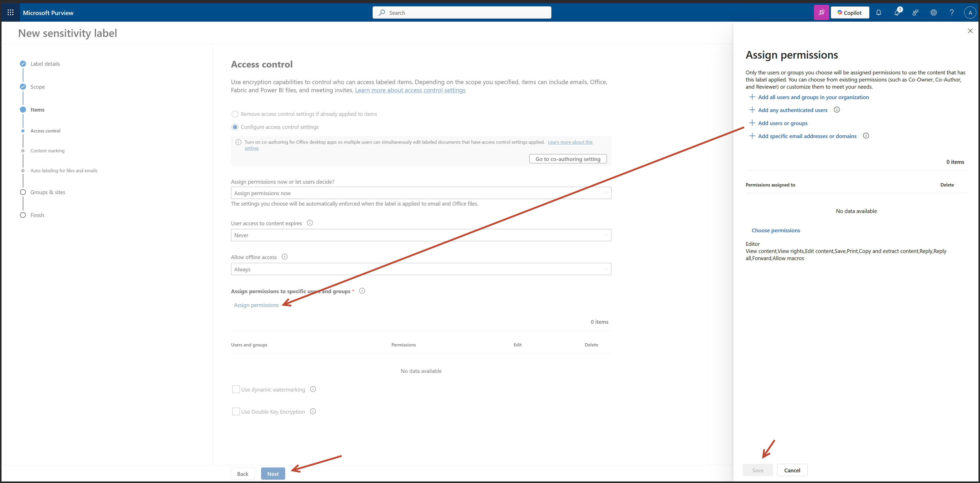980x483 pixels.
Task: Open the Never expiration dropdown
Action: click(x=421, y=235)
